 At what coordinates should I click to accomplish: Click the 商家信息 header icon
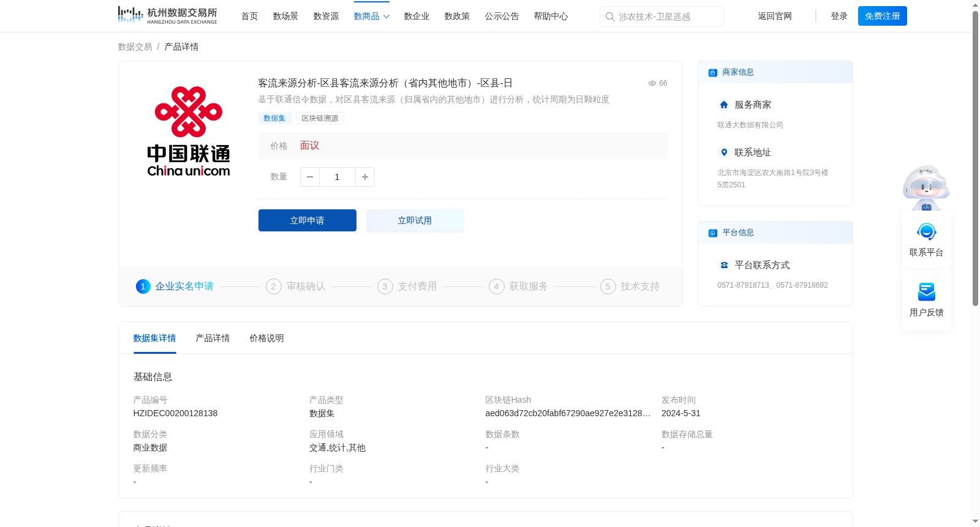click(x=713, y=73)
